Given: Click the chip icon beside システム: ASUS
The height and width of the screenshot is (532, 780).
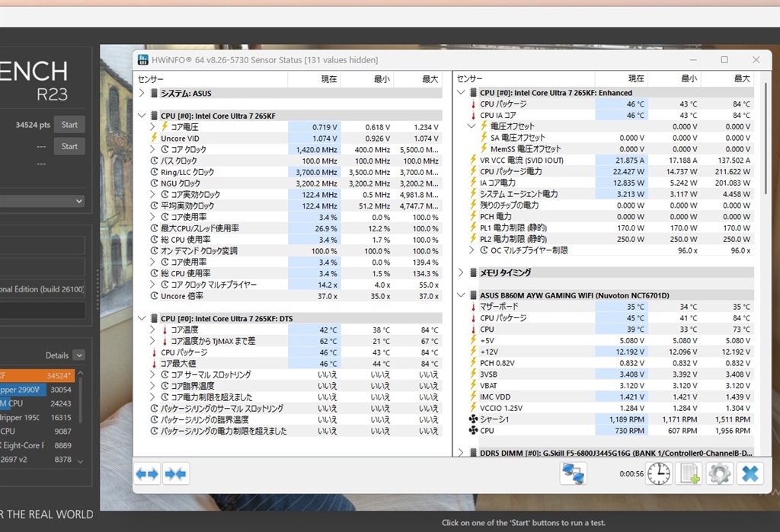Looking at the screenshot, I should pyautogui.click(x=154, y=93).
